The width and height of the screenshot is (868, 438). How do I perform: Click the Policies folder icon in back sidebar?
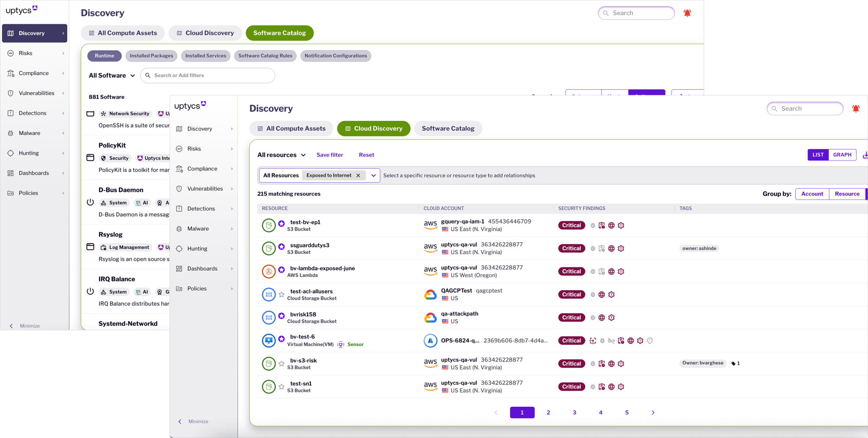[11, 193]
